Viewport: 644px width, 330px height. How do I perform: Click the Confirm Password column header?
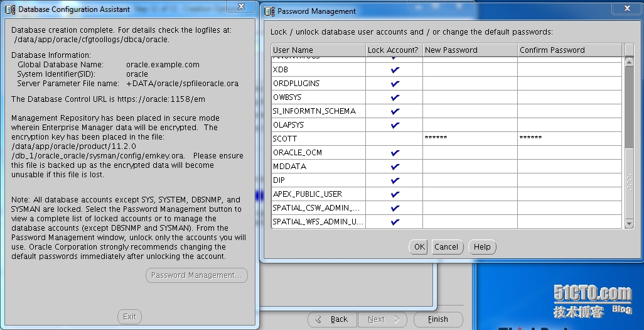pos(570,50)
